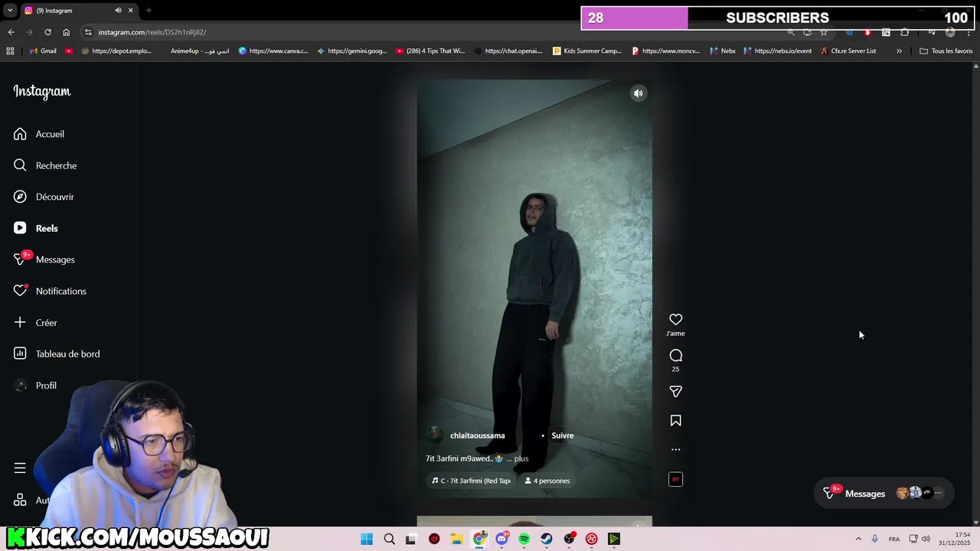View the '4 personnes' tagged chip
The width and height of the screenshot is (980, 551).
pos(547,481)
